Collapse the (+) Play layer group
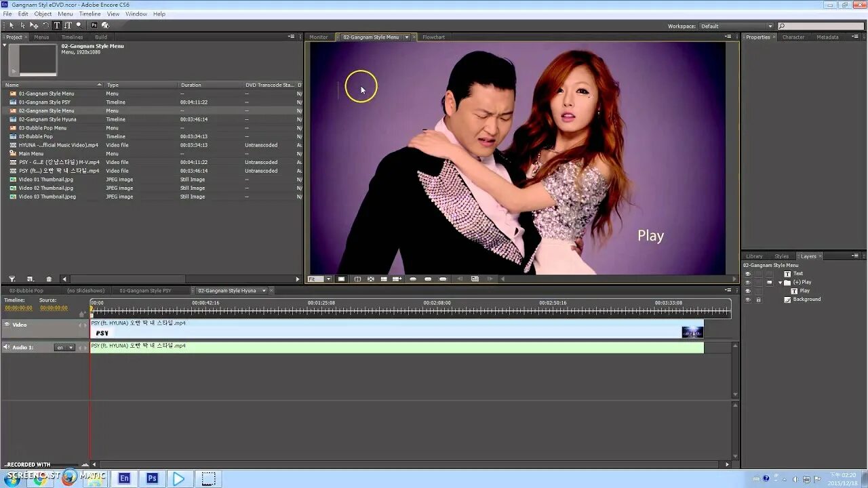This screenshot has width=868, height=488. [x=780, y=283]
